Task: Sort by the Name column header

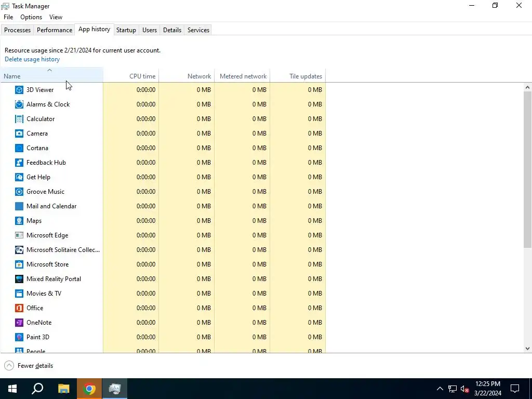Action: coord(51,75)
